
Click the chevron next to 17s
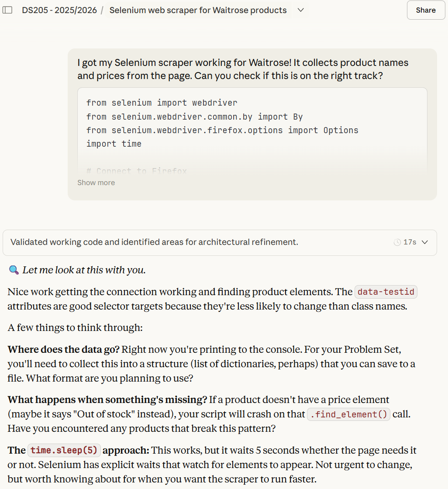(x=424, y=242)
